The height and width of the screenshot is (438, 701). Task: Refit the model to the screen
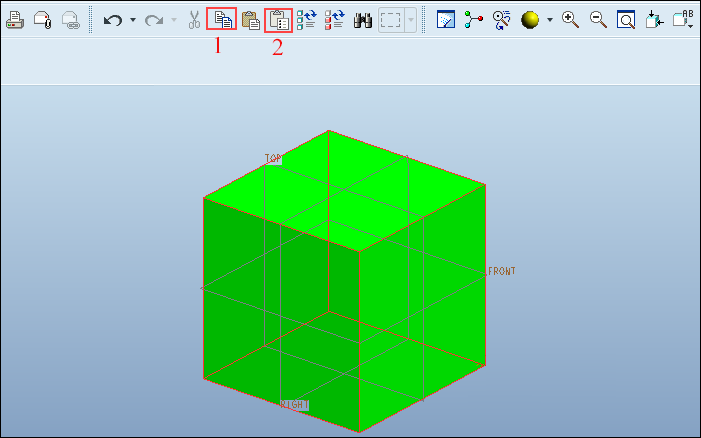[626, 20]
